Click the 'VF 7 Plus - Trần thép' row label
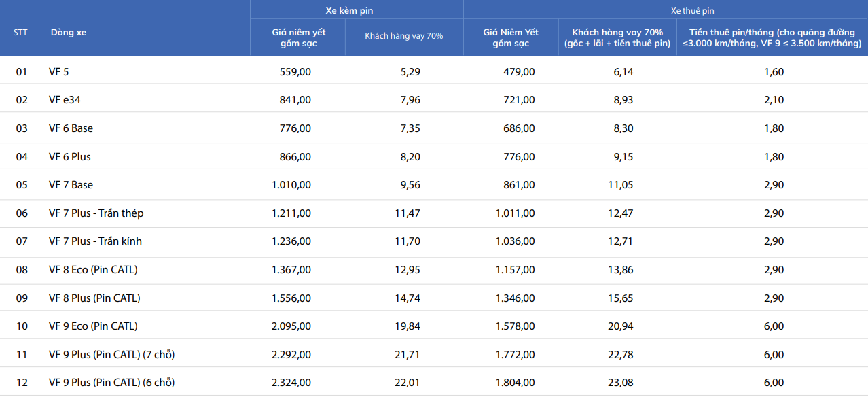 96,213
